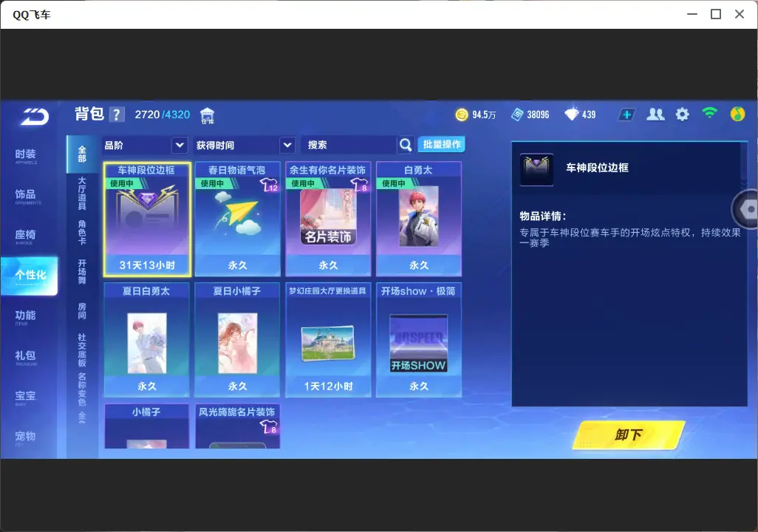The height and width of the screenshot is (532, 758).
Task: Click the 1天12小时 remaining time label
Action: 328,386
